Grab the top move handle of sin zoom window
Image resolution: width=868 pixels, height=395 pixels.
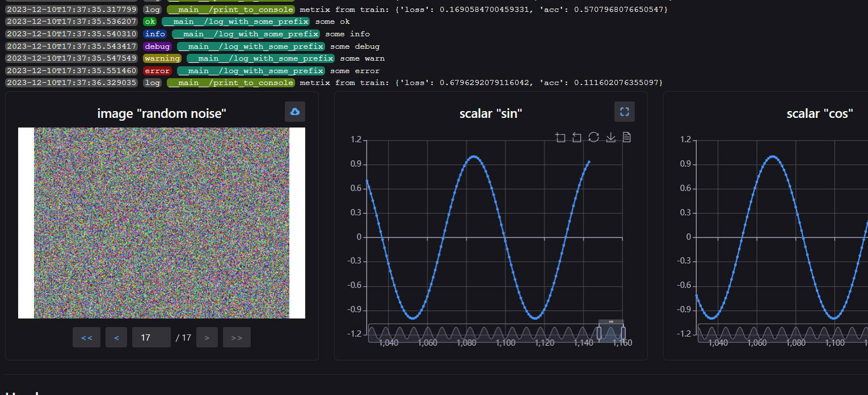[611, 322]
